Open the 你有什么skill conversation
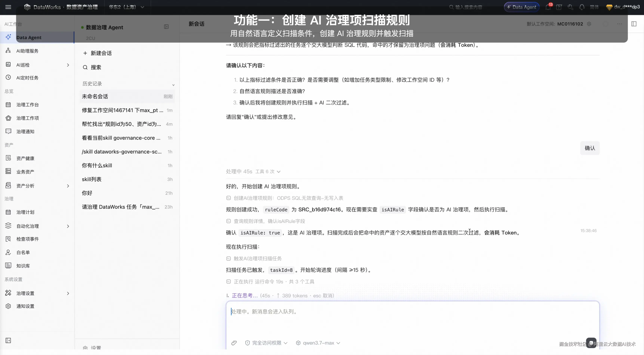The image size is (644, 355). [127, 166]
